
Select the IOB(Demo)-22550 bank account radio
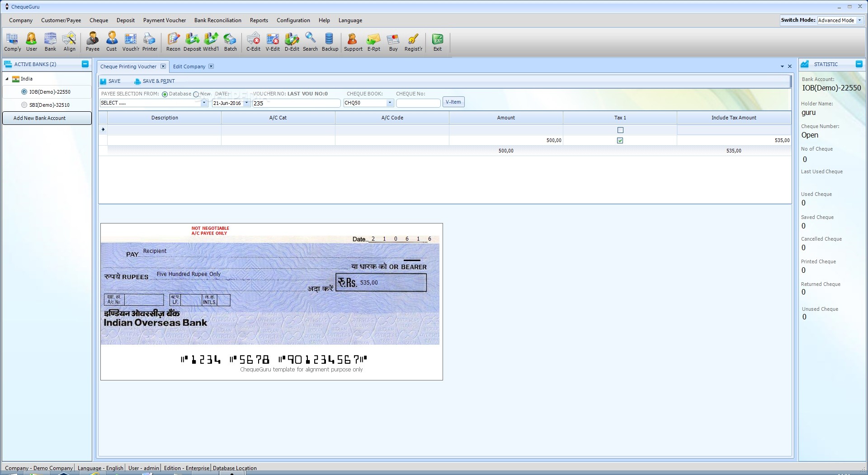[x=24, y=92]
